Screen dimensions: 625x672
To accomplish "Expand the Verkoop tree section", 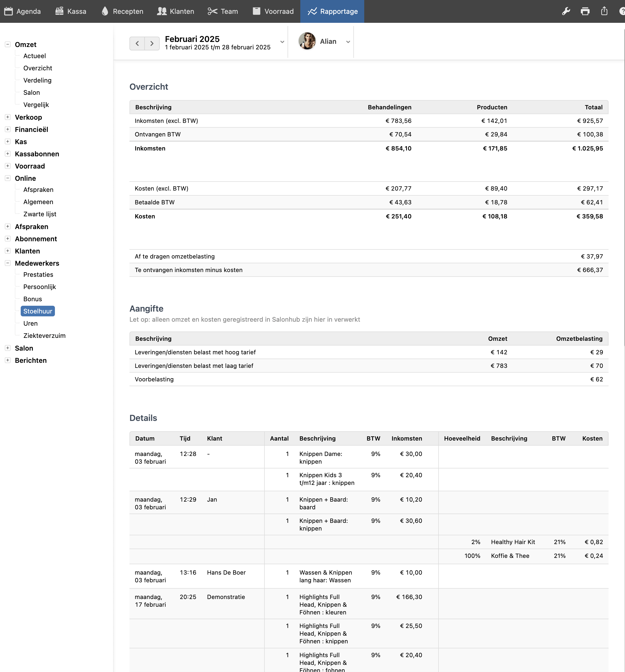I will point(7,117).
